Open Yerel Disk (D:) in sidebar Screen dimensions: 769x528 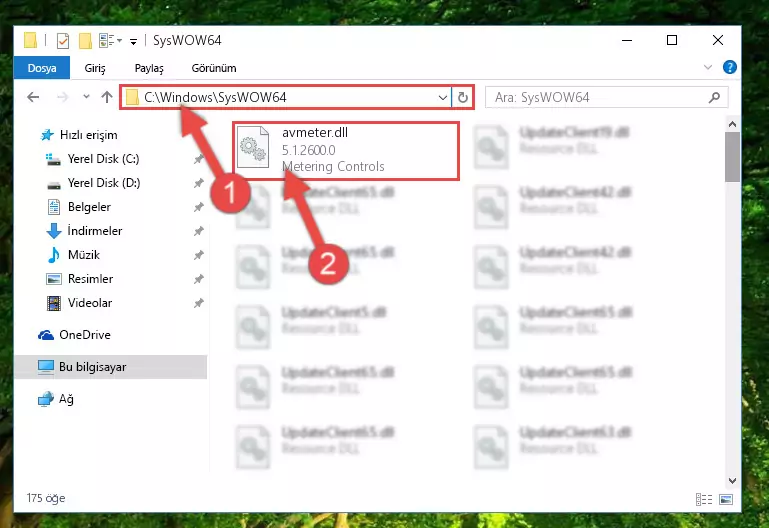pos(104,183)
